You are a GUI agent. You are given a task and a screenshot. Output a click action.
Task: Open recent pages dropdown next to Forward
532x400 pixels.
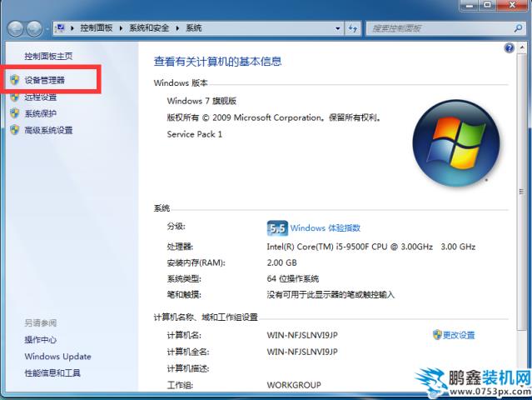[x=47, y=29]
